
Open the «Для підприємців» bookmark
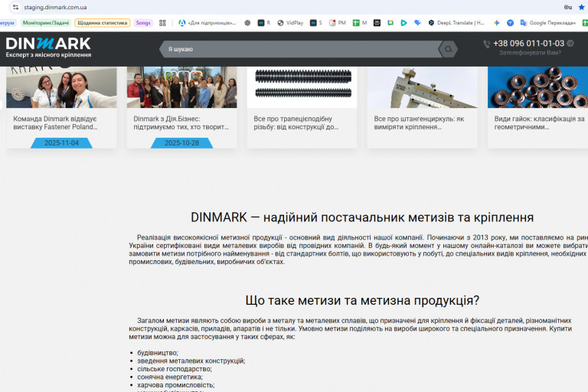click(x=207, y=23)
